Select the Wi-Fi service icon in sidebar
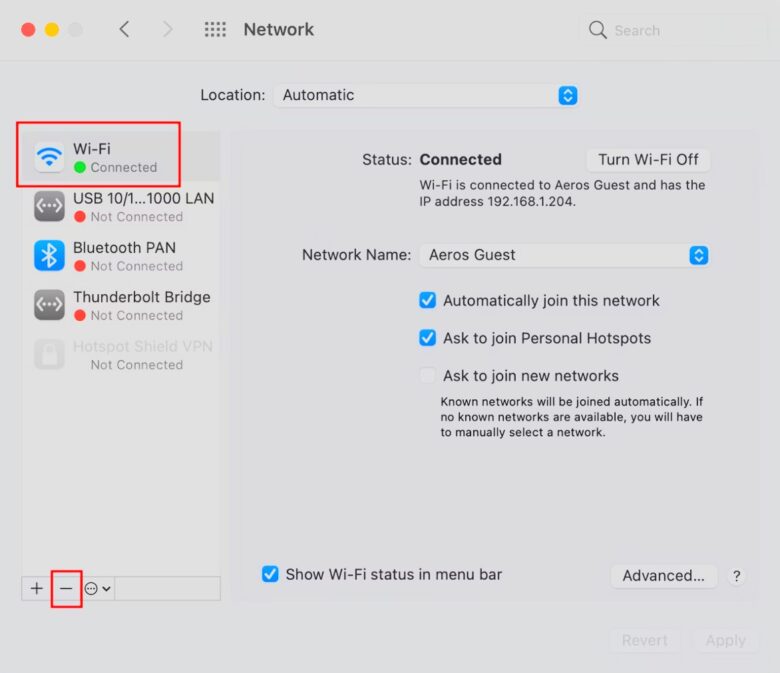780x673 pixels. 49,158
